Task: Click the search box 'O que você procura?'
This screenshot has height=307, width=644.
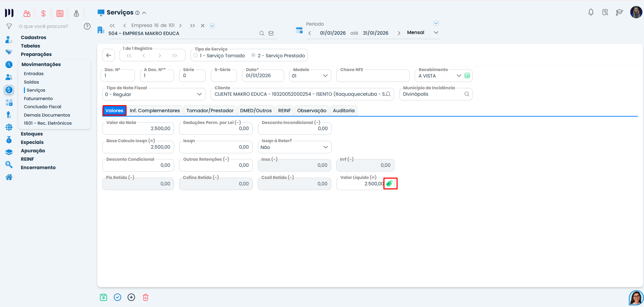Action: pyautogui.click(x=43, y=26)
